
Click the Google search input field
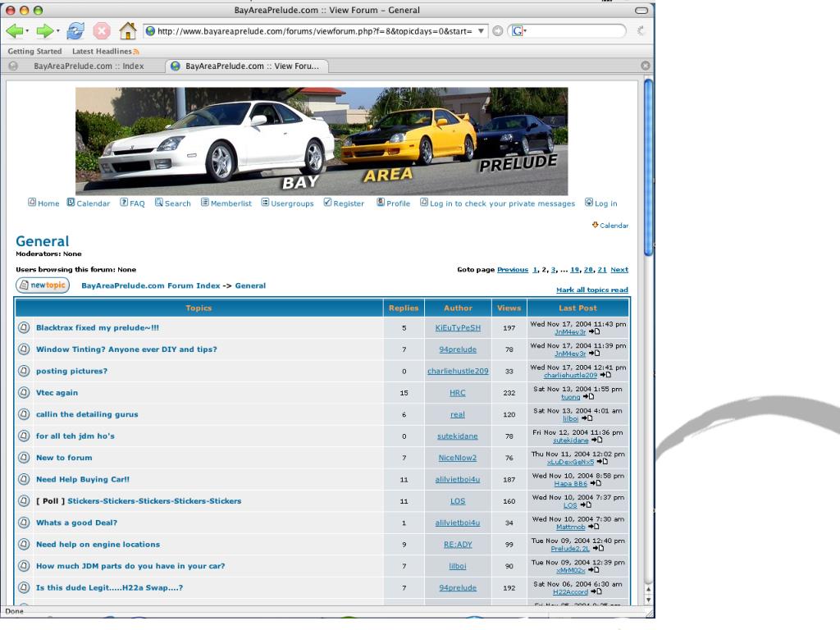click(x=575, y=31)
